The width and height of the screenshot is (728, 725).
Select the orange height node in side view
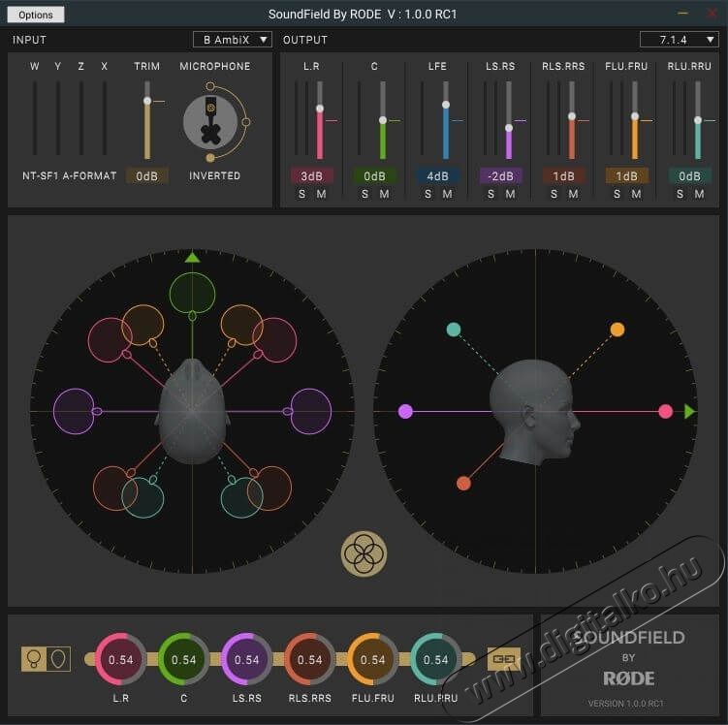617,330
